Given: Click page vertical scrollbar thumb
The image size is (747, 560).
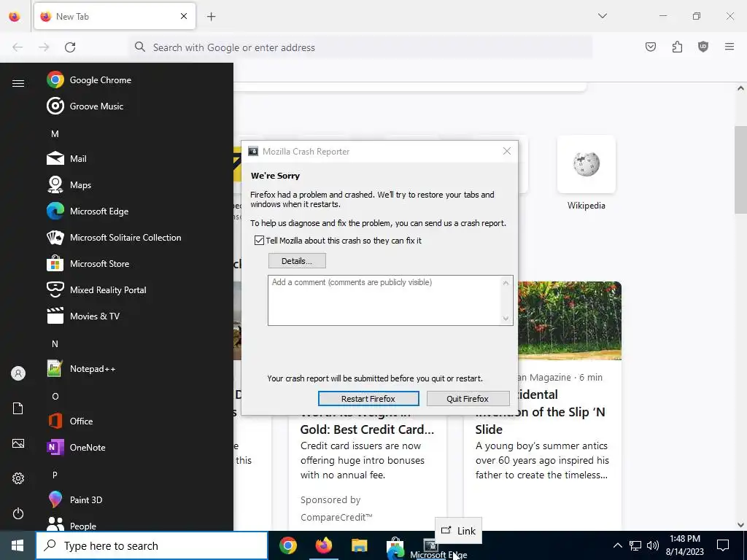Looking at the screenshot, I should tap(740, 169).
